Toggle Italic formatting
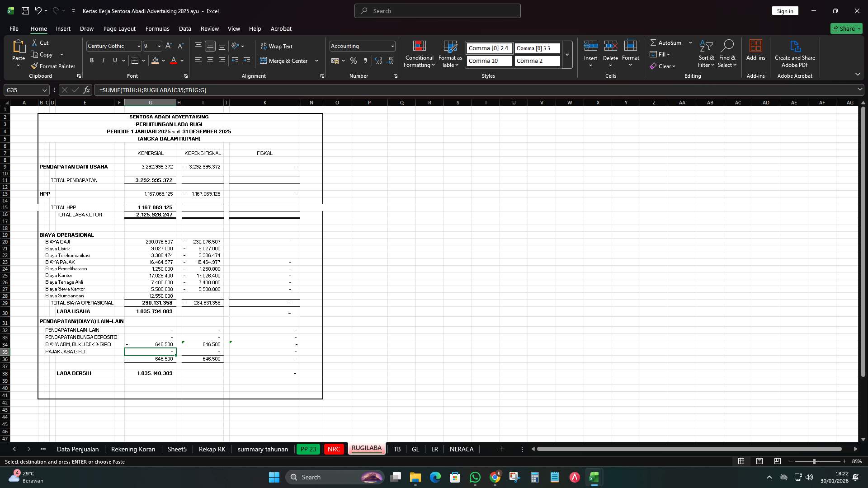Image resolution: width=868 pixels, height=488 pixels. tap(103, 60)
